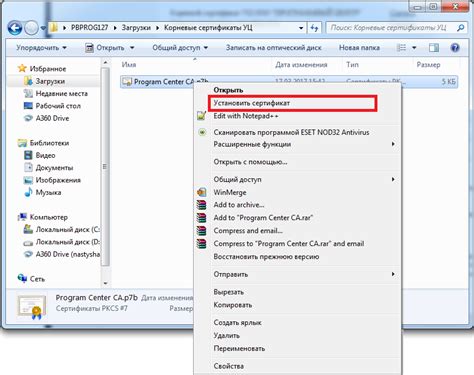Click Загрузки in the address path
The width and height of the screenshot is (474, 375).
(x=136, y=28)
